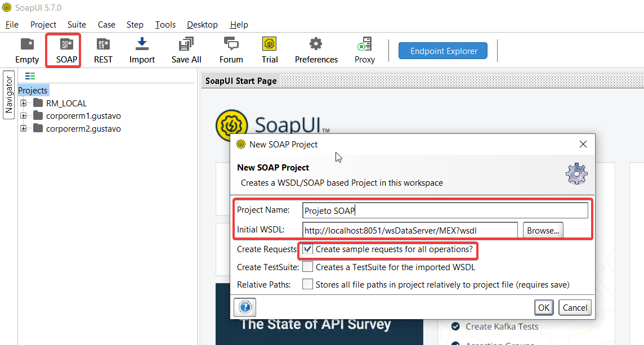Create an Empty project from toolbar
Viewport: 644px width, 345px height.
27,51
